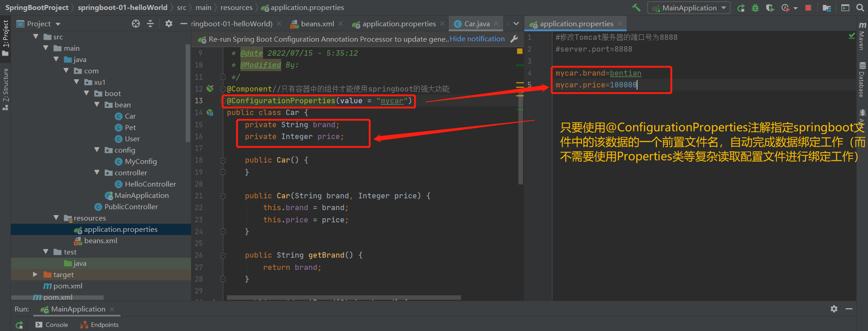Select application.properties tab in right split editor

[576, 24]
